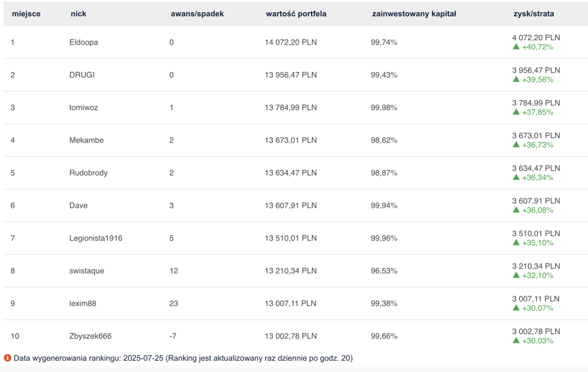This screenshot has height=372, width=588.
Task: Click green arrow in swistaque's profit cell
Action: [516, 275]
